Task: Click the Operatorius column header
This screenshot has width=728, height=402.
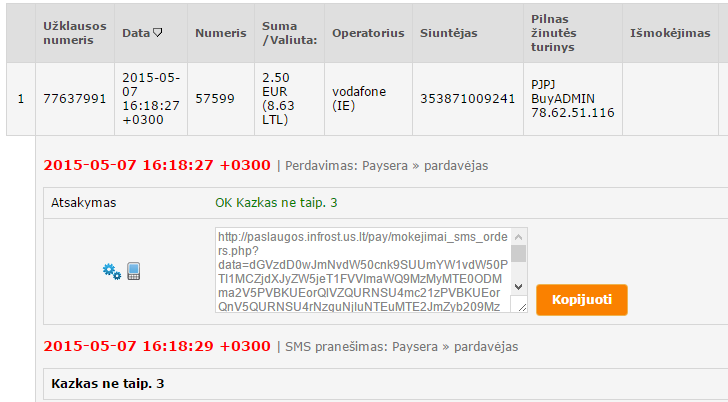Action: 368,33
